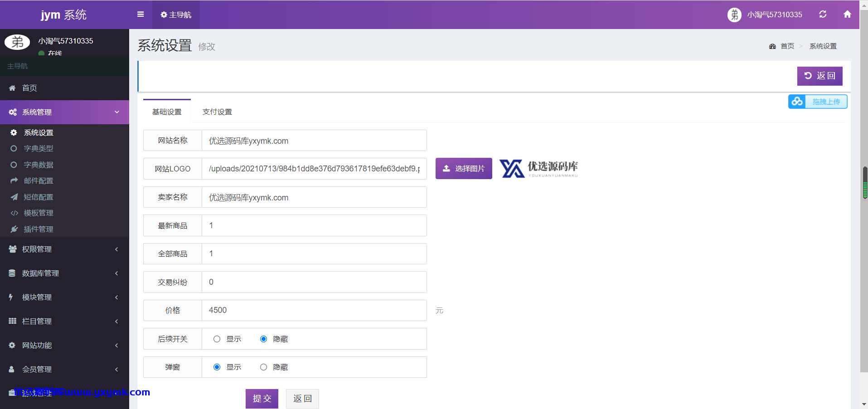Click the 选择图片 upload button

[464, 168]
